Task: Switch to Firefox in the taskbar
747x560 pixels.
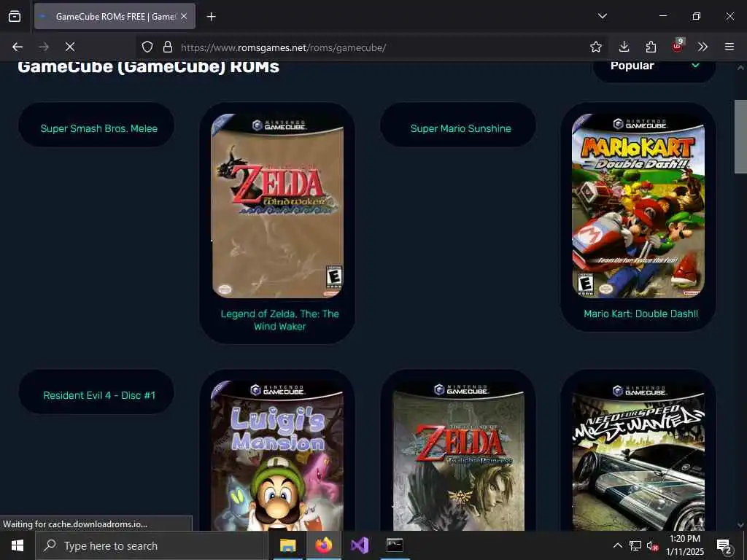Action: [x=323, y=545]
